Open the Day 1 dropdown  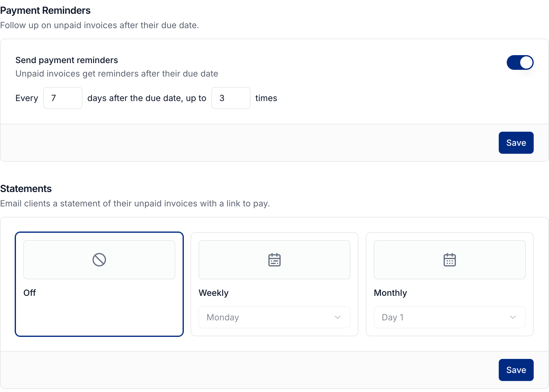[450, 317]
